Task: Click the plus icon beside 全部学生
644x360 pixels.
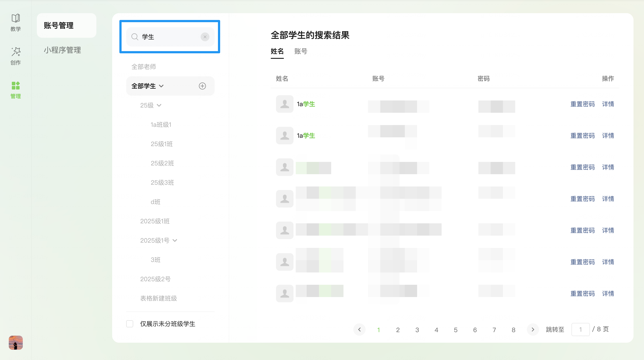Action: (202, 86)
